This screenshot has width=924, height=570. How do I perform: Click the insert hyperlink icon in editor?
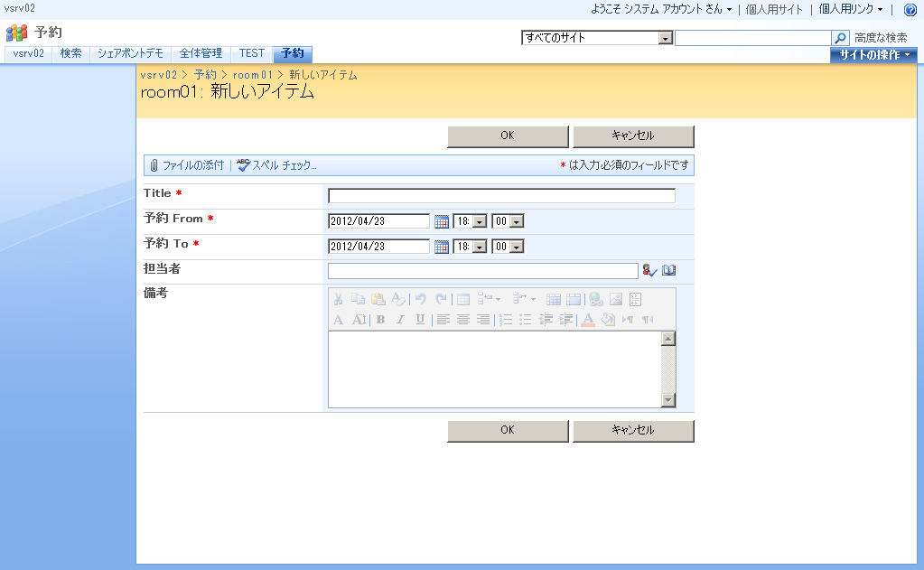[x=595, y=299]
